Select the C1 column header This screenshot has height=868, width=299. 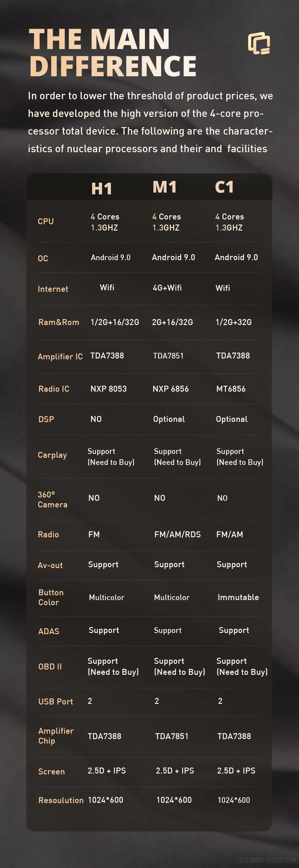[x=224, y=187]
